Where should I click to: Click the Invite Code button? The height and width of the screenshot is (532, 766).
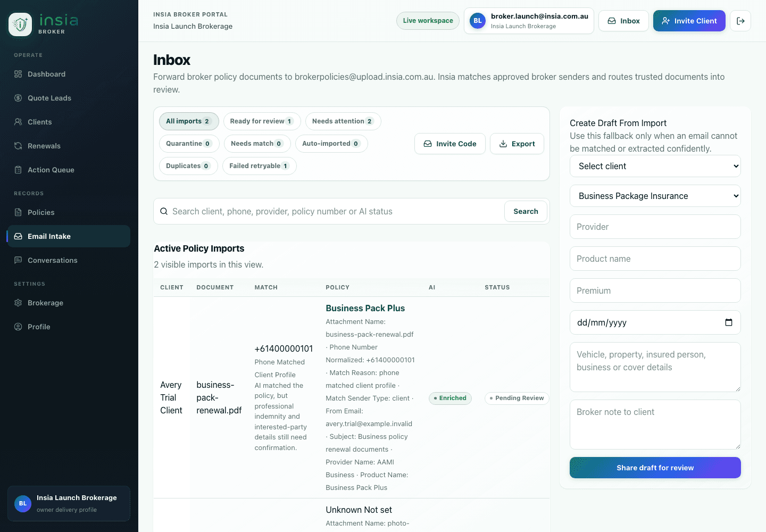tap(450, 144)
